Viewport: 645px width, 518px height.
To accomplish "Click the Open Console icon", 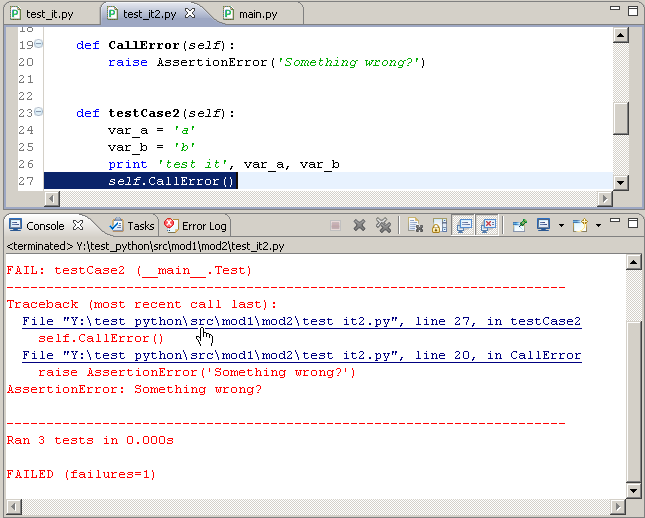I will click(580, 225).
